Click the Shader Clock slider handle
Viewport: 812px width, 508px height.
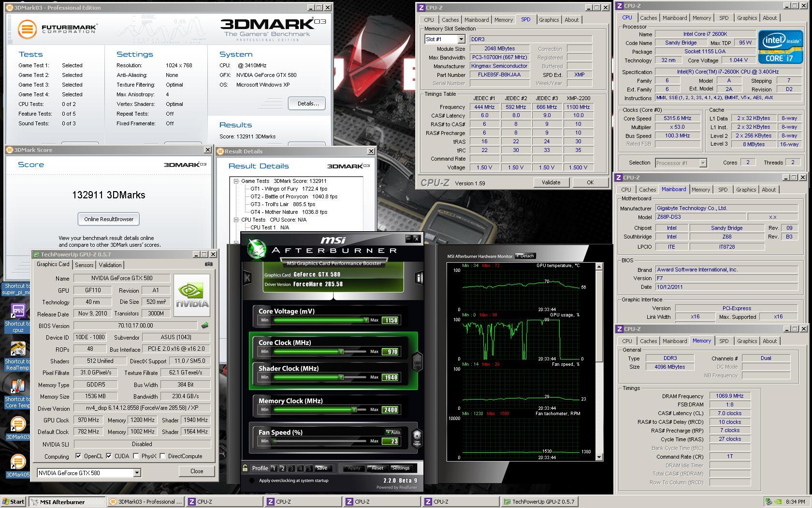(341, 377)
